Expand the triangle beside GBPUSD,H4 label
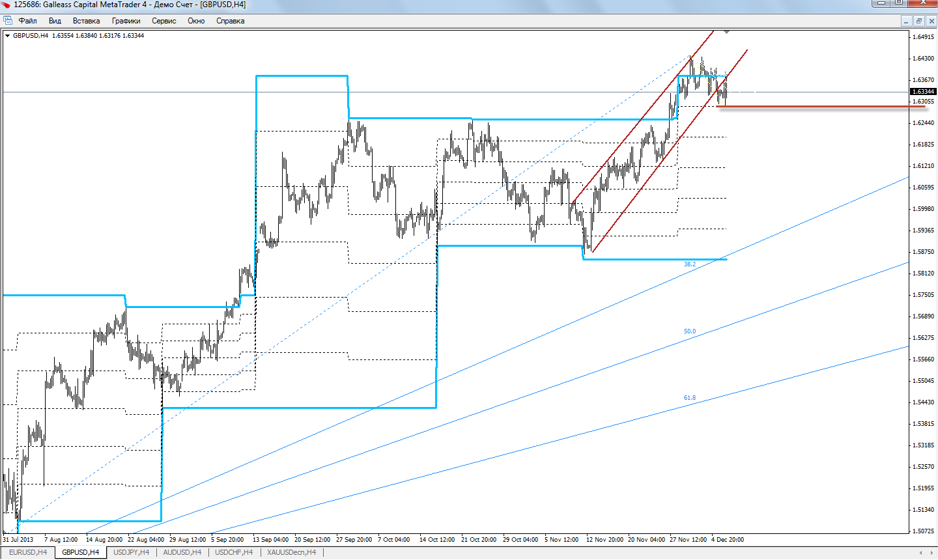 (7, 36)
